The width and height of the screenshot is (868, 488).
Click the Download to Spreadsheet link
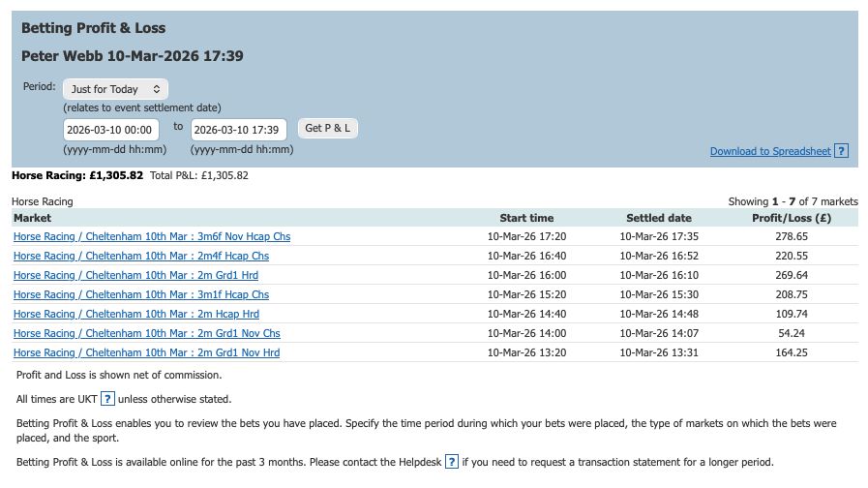pos(770,151)
